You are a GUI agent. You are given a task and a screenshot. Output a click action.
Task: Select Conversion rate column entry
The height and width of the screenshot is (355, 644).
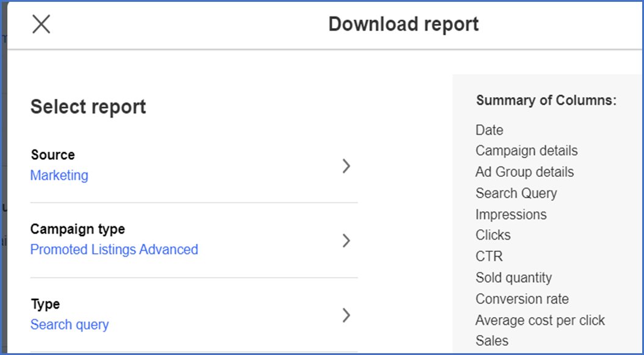[x=522, y=299]
